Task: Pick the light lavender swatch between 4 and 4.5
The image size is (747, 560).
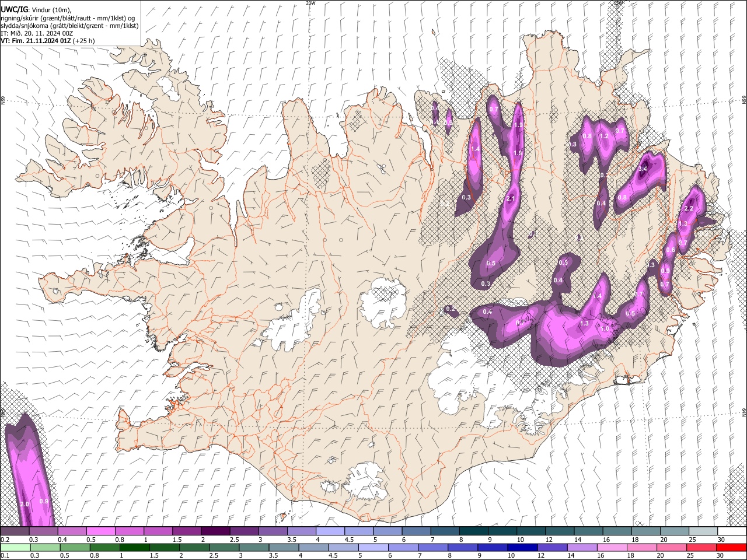Action: (330, 531)
